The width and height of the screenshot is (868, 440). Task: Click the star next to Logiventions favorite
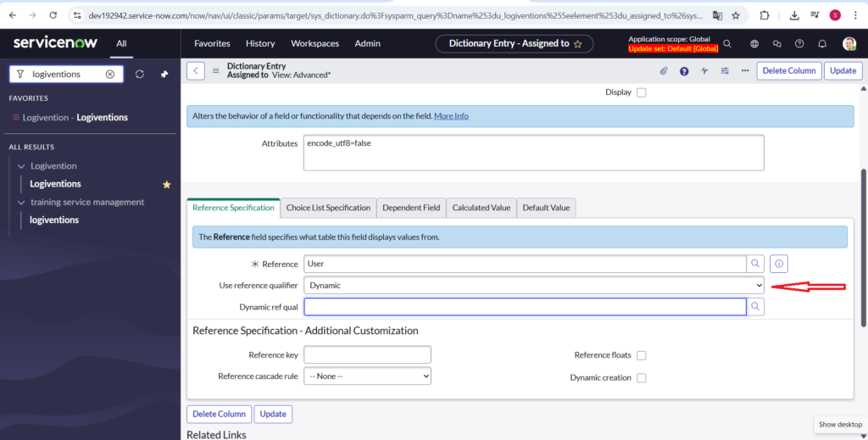[x=167, y=184]
